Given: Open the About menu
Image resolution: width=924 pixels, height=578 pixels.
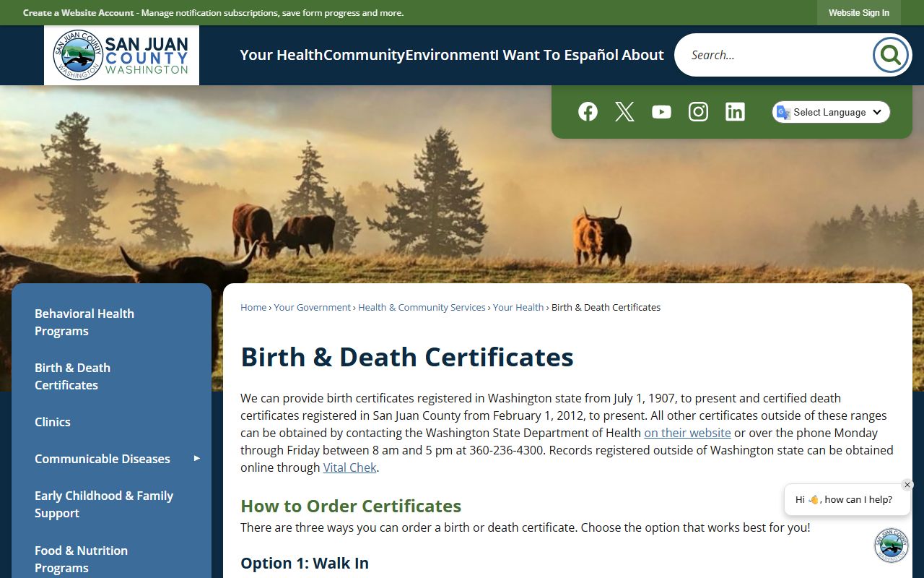Looking at the screenshot, I should (x=642, y=55).
